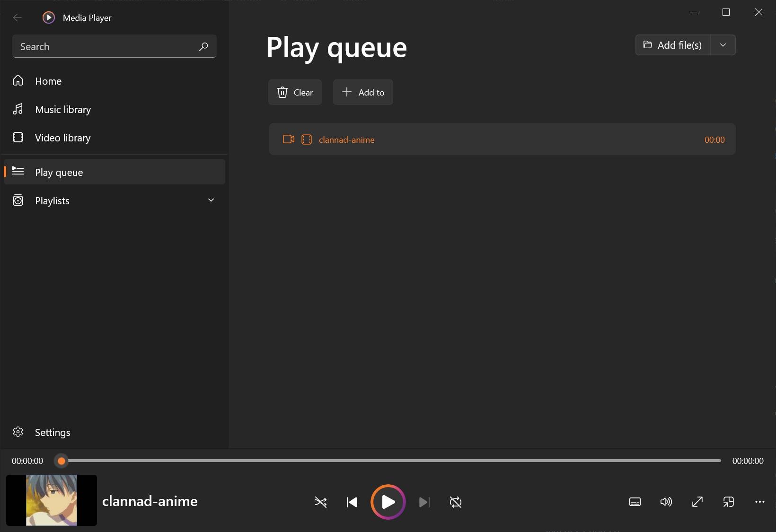Start playing clannad-anime
The height and width of the screenshot is (532, 776).
388,502
